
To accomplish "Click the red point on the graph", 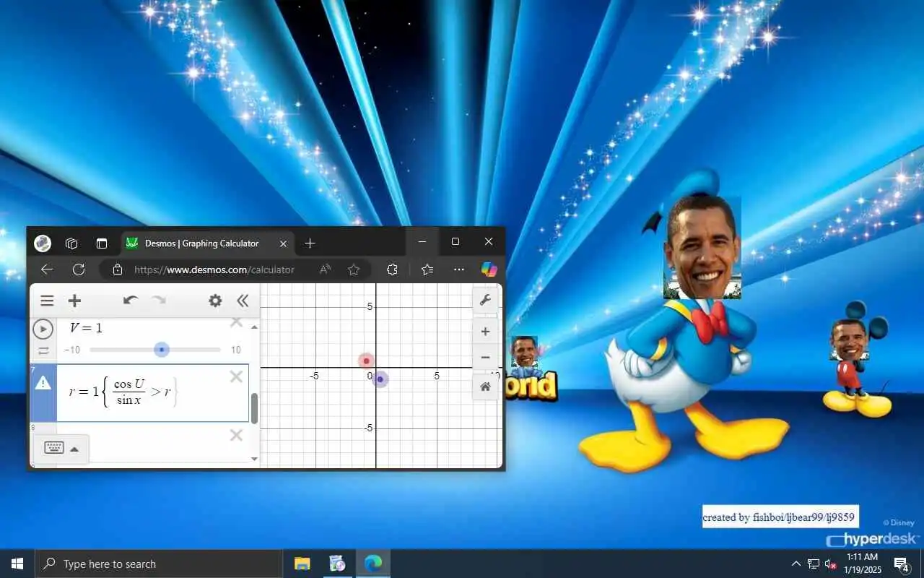I will click(x=366, y=361).
